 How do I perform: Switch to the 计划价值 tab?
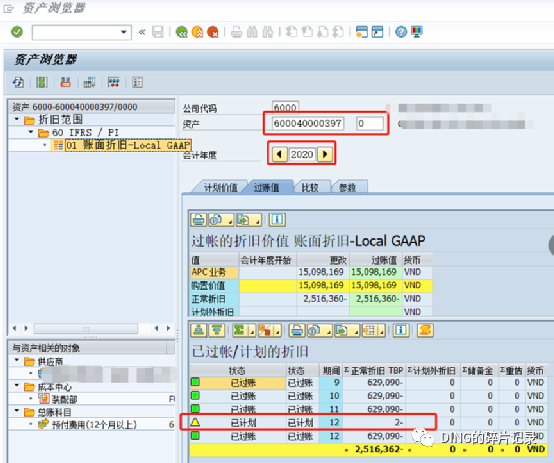pyautogui.click(x=220, y=188)
